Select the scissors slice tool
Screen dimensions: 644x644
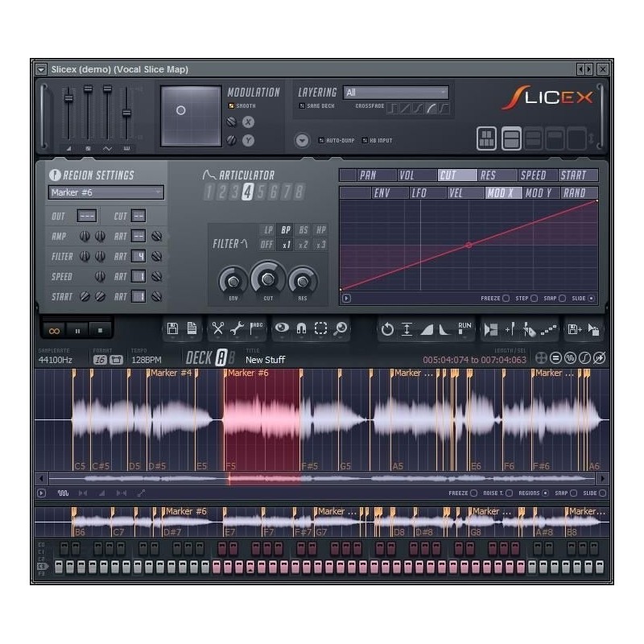point(217,328)
